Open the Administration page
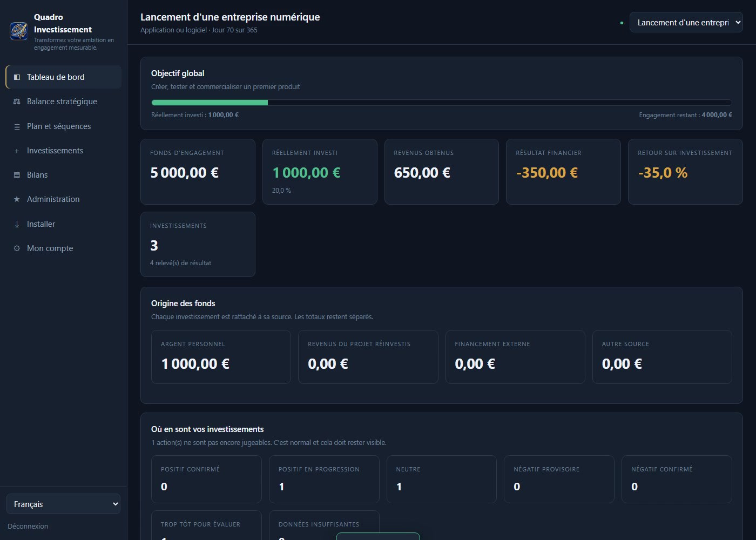Image resolution: width=756 pixels, height=540 pixels. pyautogui.click(x=64, y=199)
